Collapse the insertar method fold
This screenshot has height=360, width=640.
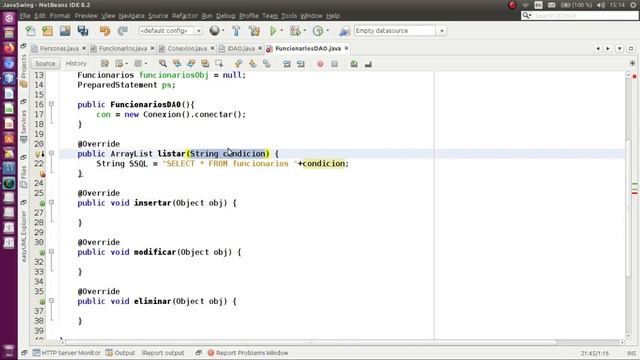click(51, 202)
